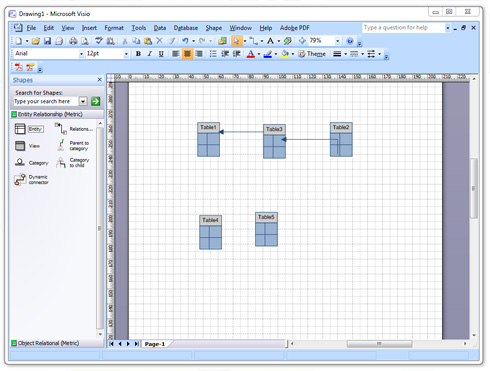The width and height of the screenshot is (490, 371).
Task: Open the Insert menu
Action: pos(89,28)
